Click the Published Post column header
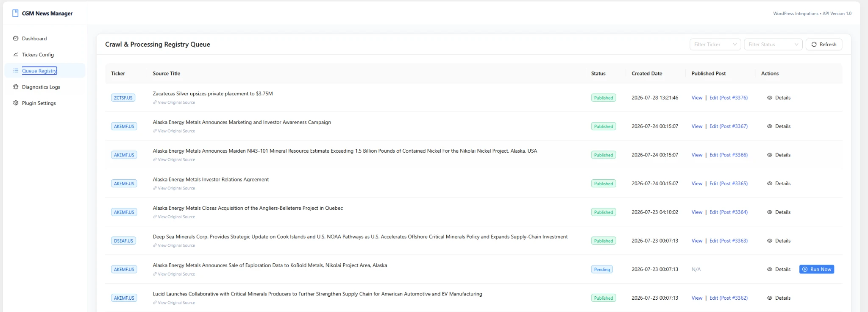Viewport: 868px width, 312px height. coord(709,73)
